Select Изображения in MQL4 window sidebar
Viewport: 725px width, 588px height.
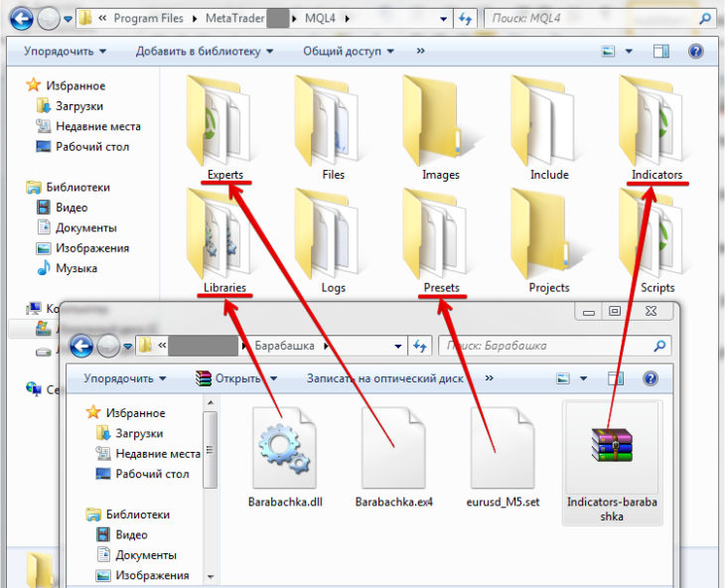(82, 247)
